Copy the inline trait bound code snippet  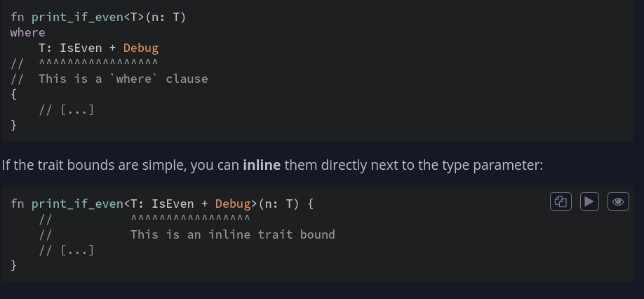pyautogui.click(x=561, y=202)
